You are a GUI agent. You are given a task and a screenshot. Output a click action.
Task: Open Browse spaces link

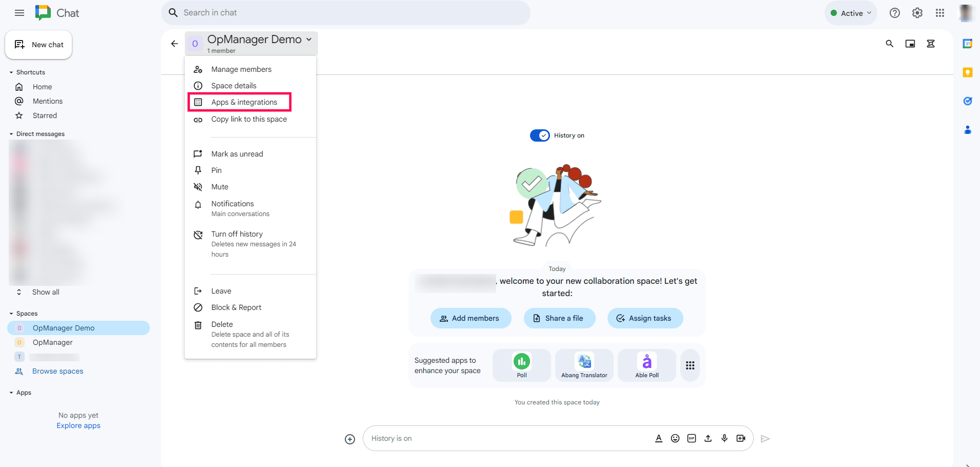pyautogui.click(x=57, y=371)
